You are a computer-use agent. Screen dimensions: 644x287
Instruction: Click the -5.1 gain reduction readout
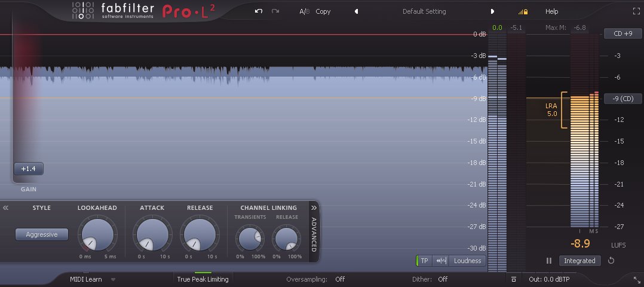pyautogui.click(x=516, y=28)
